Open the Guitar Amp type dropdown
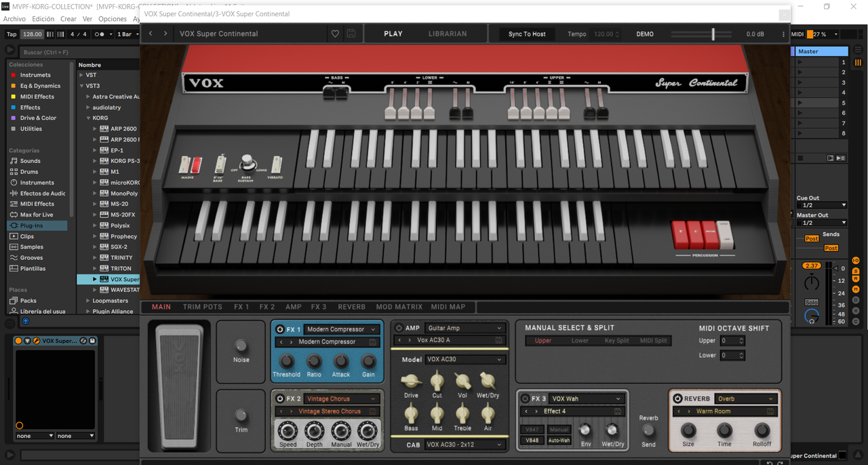Image resolution: width=868 pixels, height=465 pixels. [465, 328]
